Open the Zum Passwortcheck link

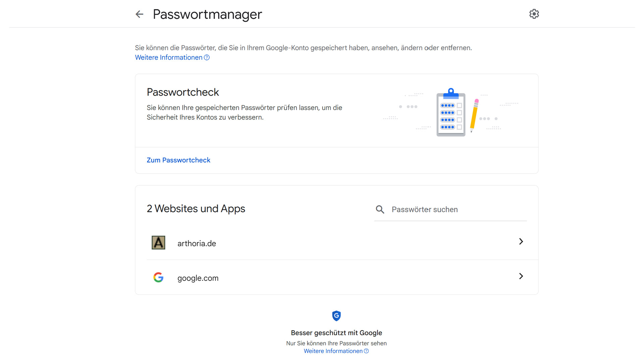click(178, 160)
